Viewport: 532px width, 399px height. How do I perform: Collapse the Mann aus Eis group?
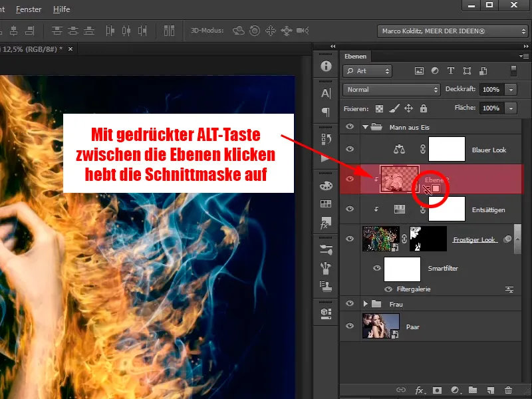[365, 127]
